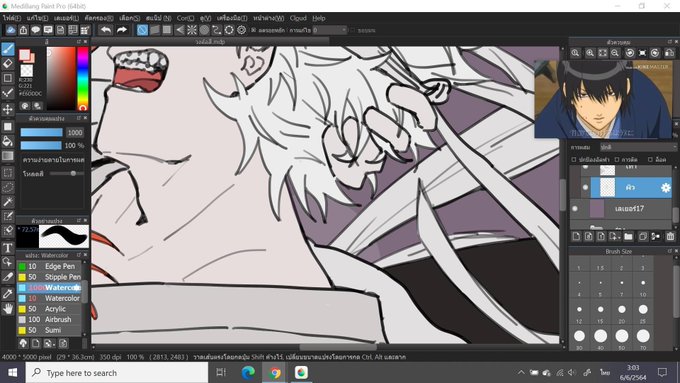Select the rectangular Select tool
The image size is (680, 383).
coord(8,173)
